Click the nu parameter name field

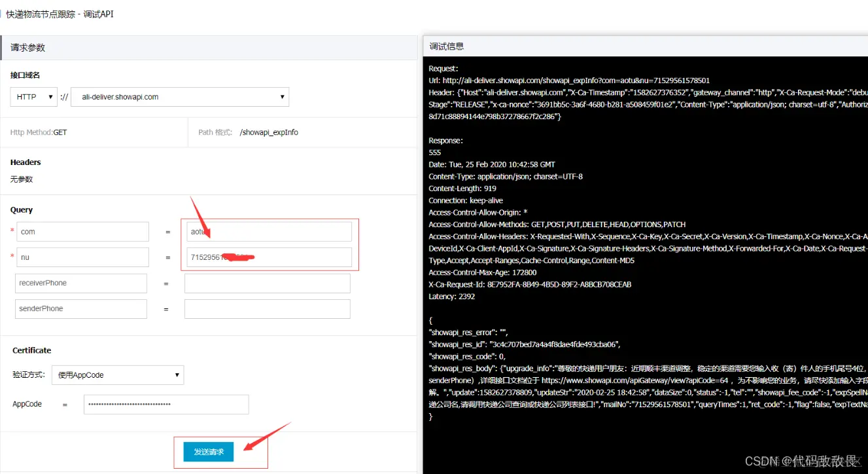tap(83, 257)
